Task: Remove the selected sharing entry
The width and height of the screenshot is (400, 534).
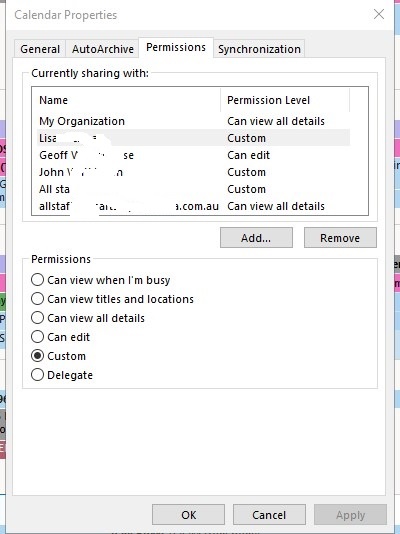Action: click(340, 238)
